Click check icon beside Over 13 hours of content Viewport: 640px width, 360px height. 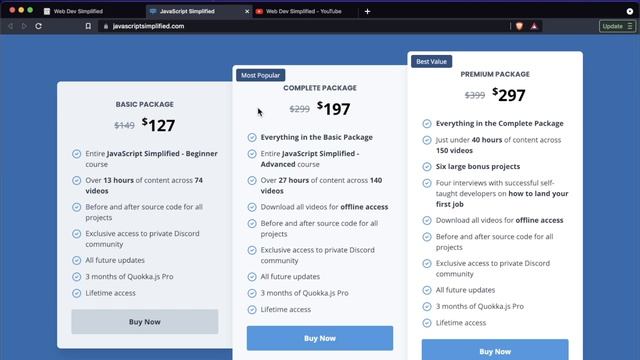[76, 180]
